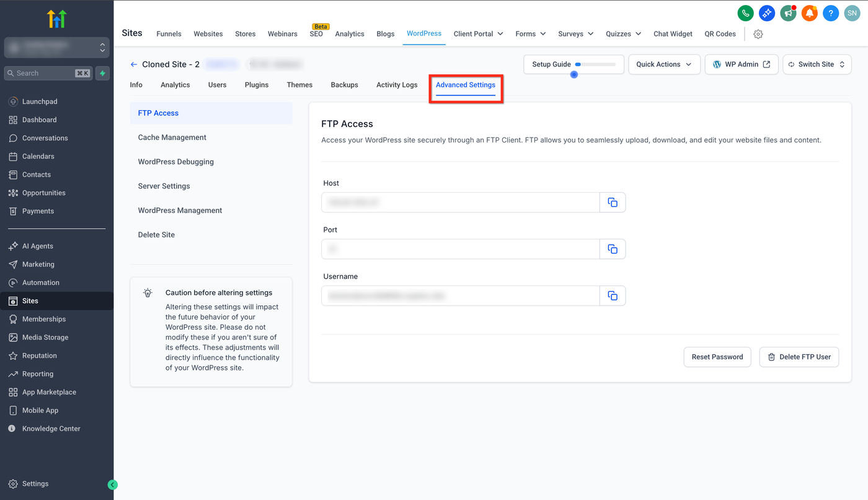Image resolution: width=868 pixels, height=500 pixels.
Task: Open the Switch Site selector
Action: click(817, 64)
